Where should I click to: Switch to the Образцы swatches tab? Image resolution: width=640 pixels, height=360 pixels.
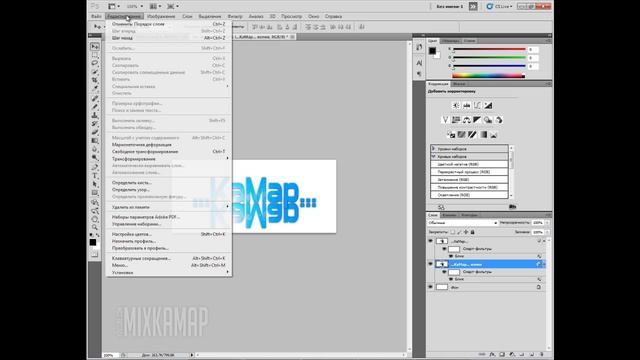(451, 41)
